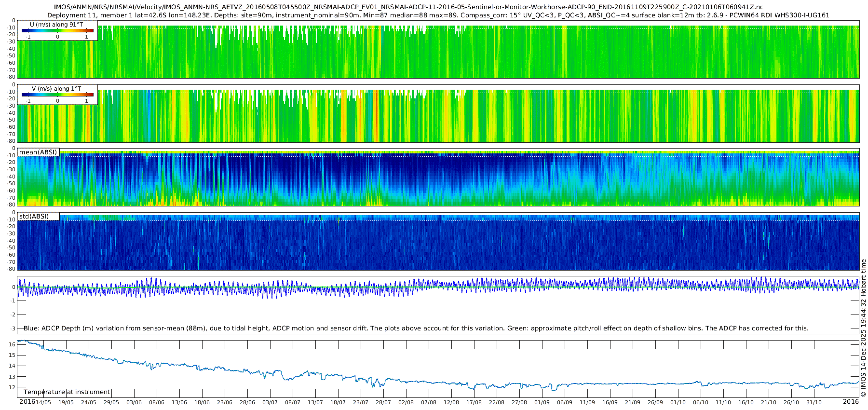Click the 03/07 date tick

(270, 402)
